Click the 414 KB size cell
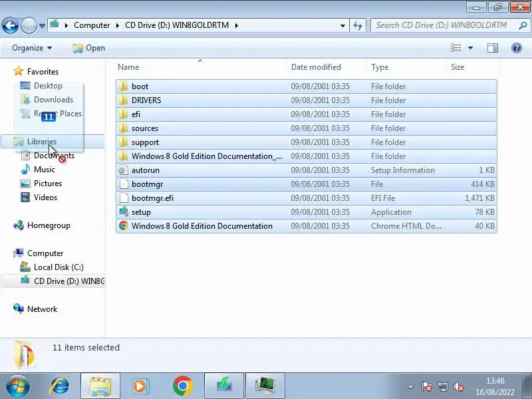This screenshot has width=532, height=399. [483, 184]
